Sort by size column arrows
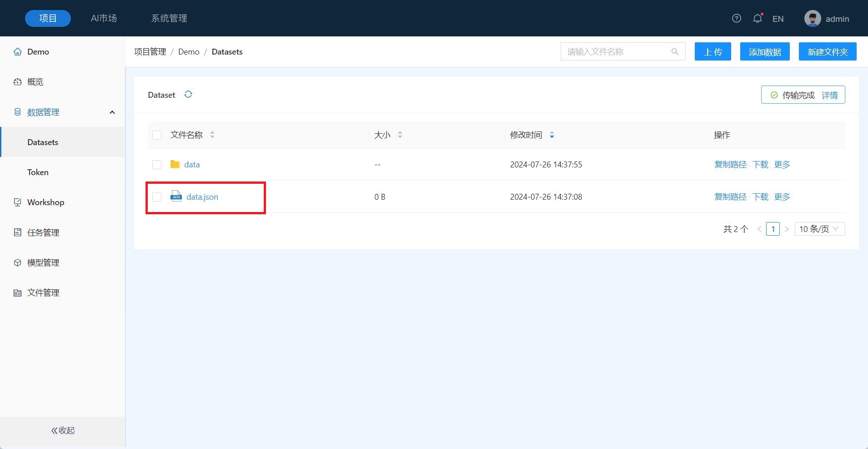Image resolution: width=868 pixels, height=449 pixels. pos(400,135)
